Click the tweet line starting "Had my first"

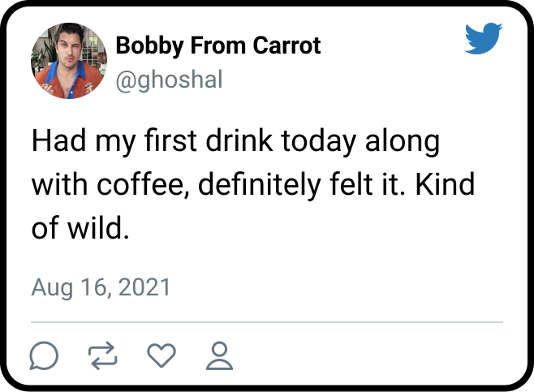point(235,143)
